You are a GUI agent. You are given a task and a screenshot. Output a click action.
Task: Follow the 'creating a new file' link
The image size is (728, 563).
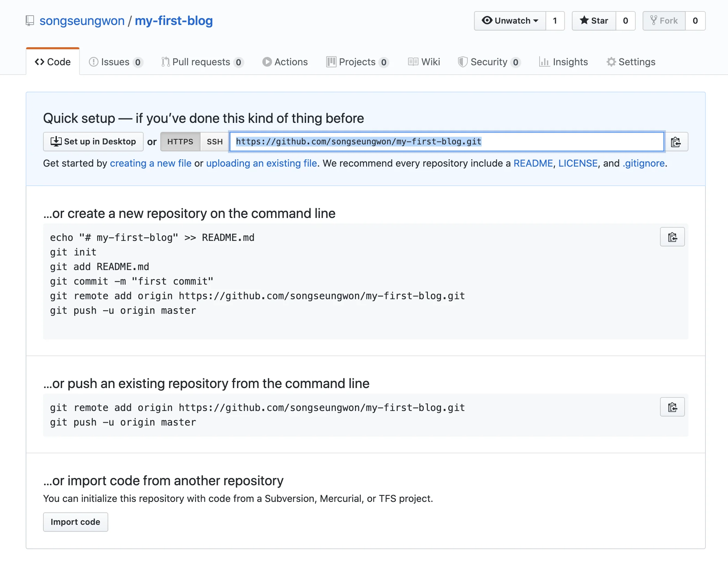[151, 163]
